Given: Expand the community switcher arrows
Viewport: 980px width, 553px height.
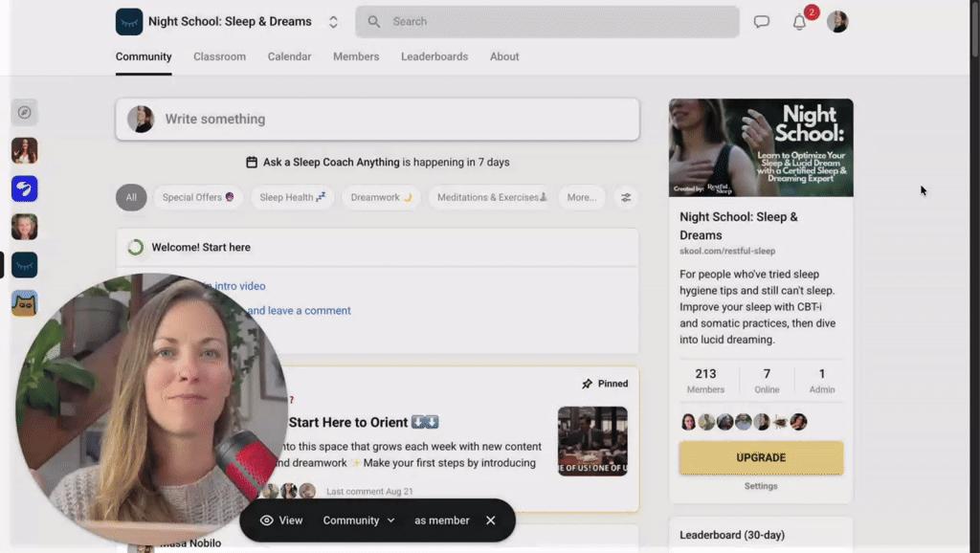Looking at the screenshot, I should click(x=333, y=22).
